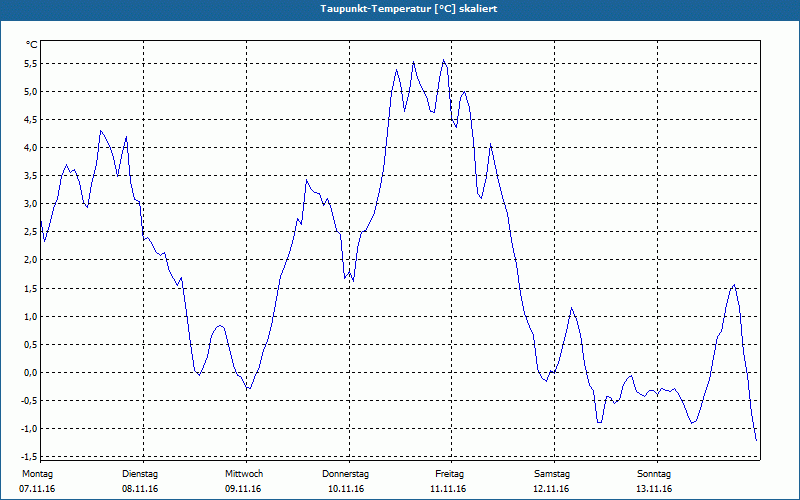The width and height of the screenshot is (800, 500).
Task: Click the 2,5 y-axis label
Action: click(x=31, y=232)
